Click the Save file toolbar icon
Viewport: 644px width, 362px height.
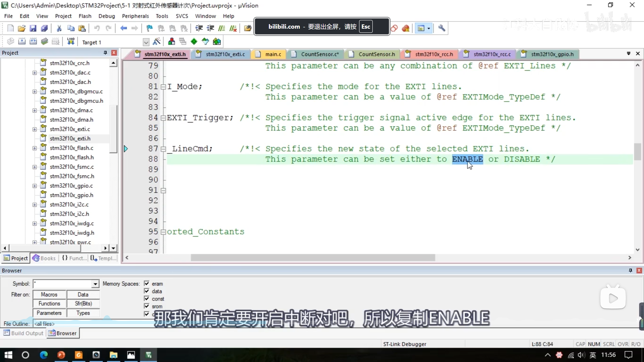(x=33, y=28)
